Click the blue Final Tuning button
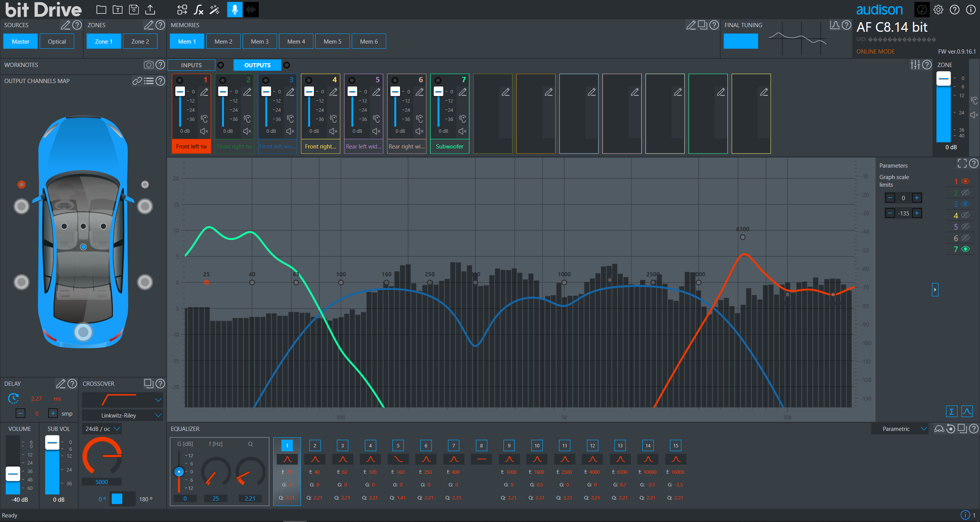This screenshot has width=980, height=522. click(741, 41)
